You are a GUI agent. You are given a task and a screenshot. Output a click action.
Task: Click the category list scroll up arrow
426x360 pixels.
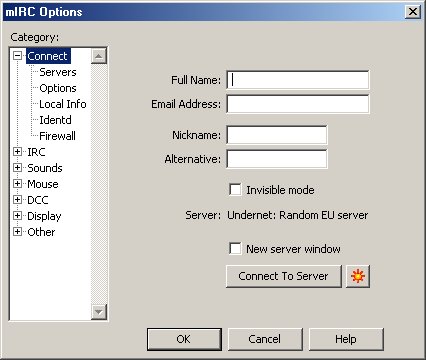point(99,56)
